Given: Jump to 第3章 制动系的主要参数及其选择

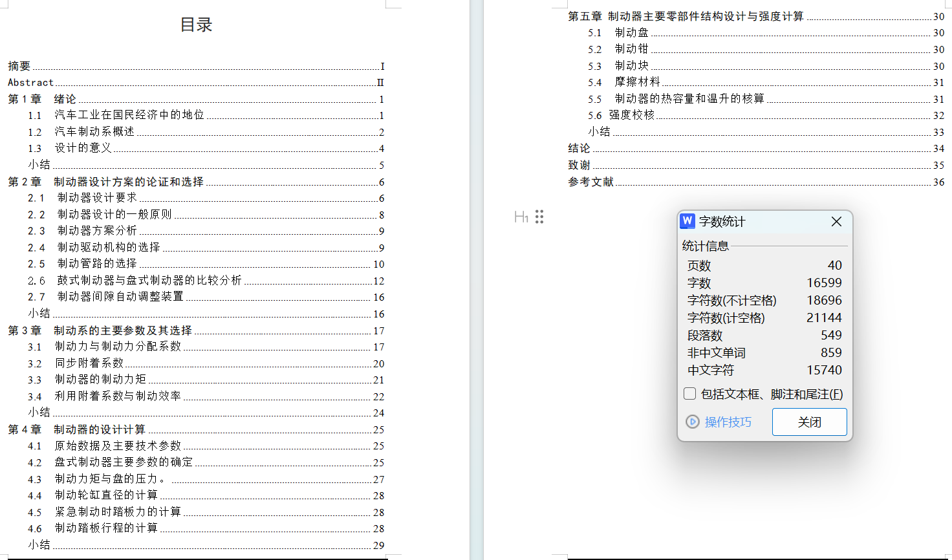Looking at the screenshot, I should (x=196, y=330).
